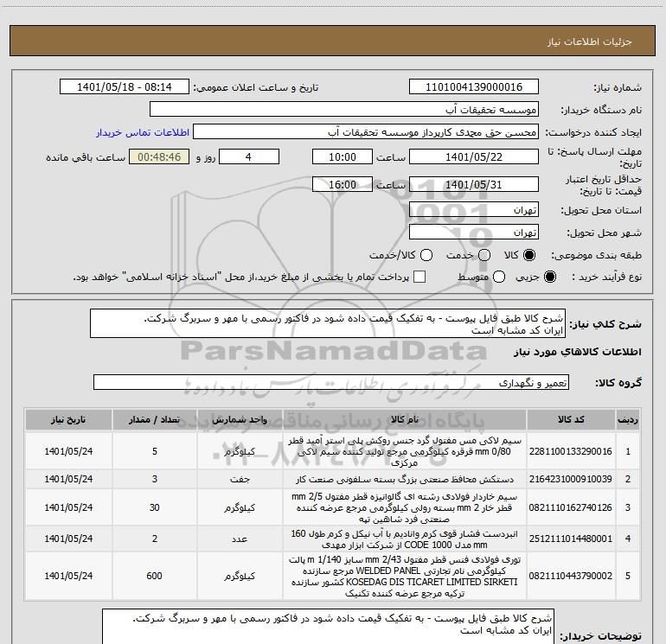
Task: Click the remaining days field showing 4
Action: pos(249,156)
